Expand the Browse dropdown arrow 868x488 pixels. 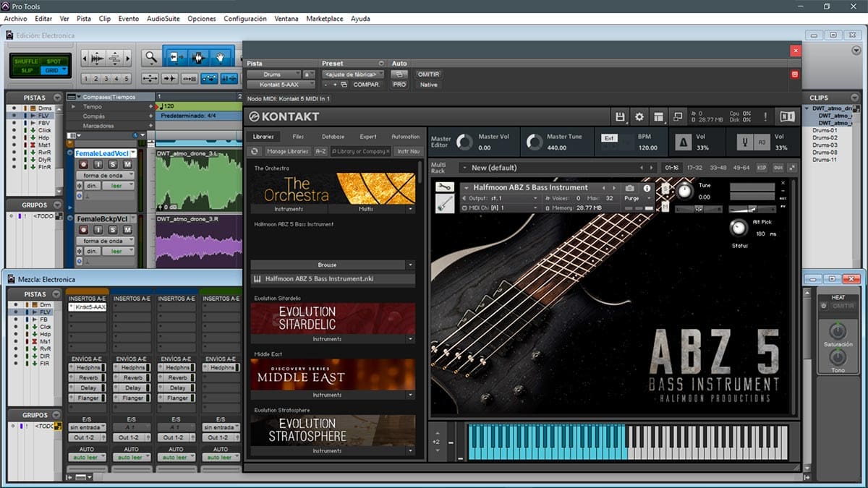pos(410,265)
